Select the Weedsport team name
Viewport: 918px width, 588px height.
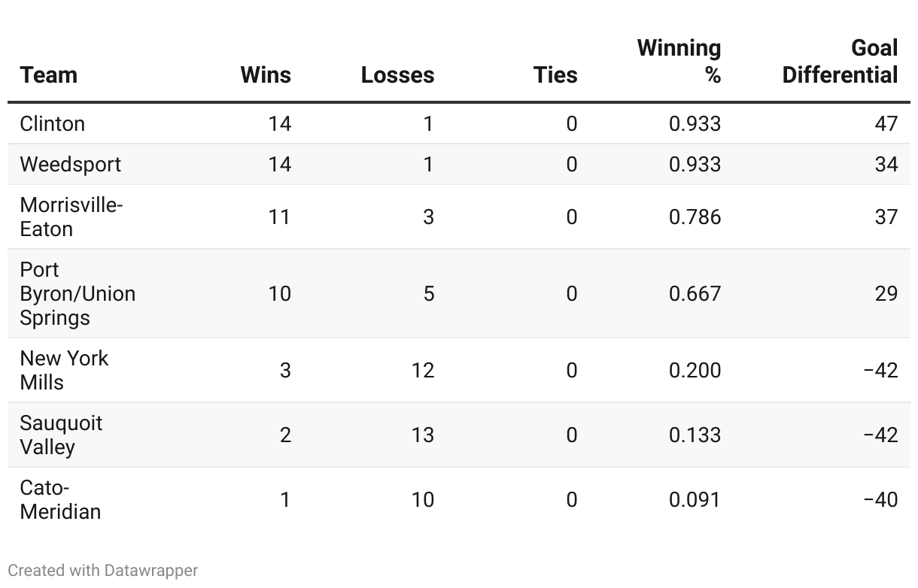click(70, 164)
